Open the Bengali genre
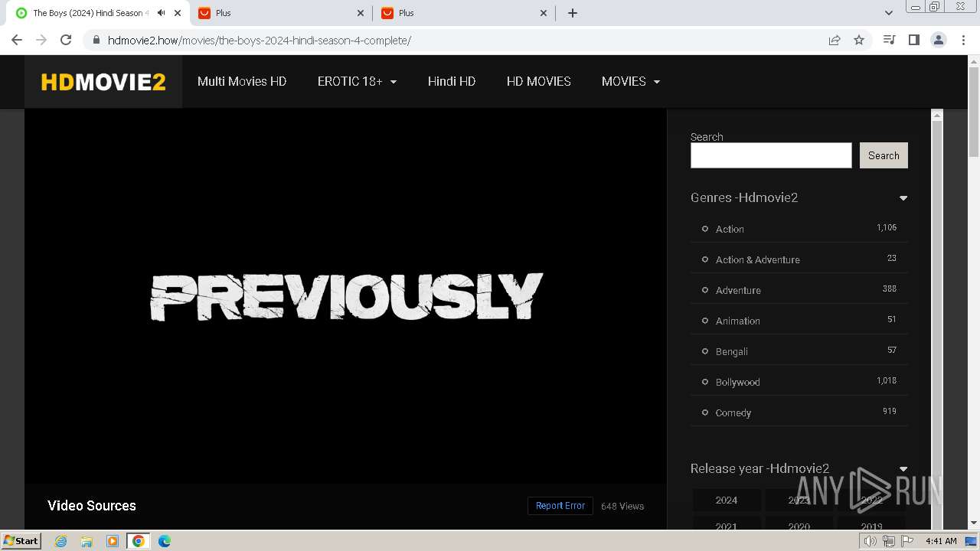The width and height of the screenshot is (980, 551). click(x=732, y=351)
